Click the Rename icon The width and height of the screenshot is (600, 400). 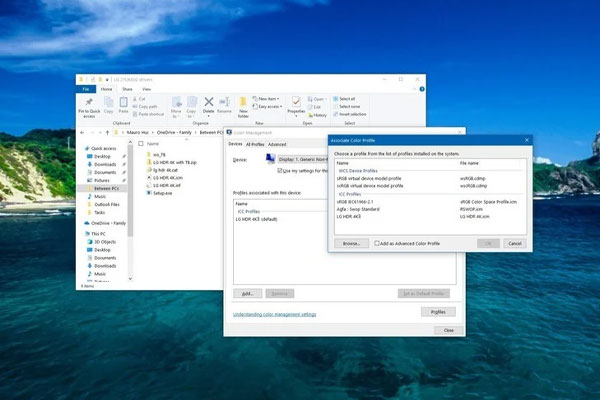coord(224,102)
